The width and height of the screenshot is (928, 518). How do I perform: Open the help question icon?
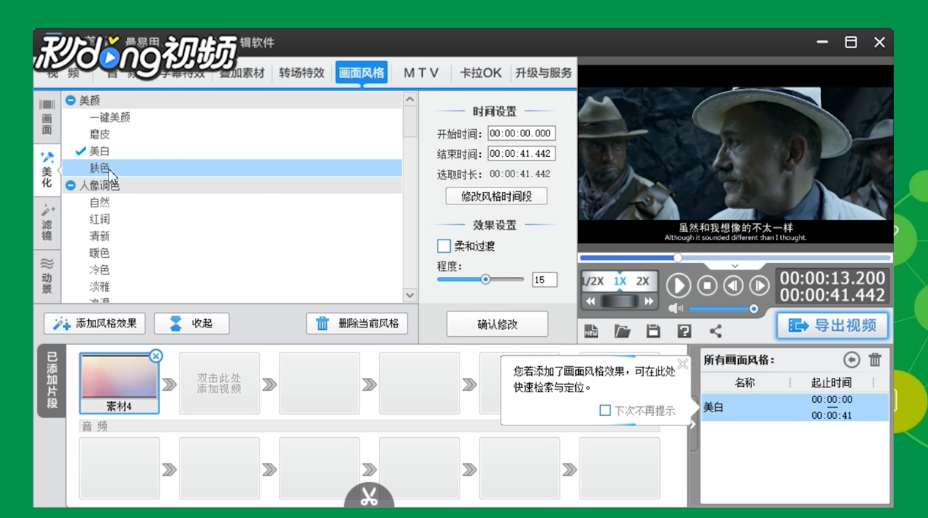pos(684,331)
